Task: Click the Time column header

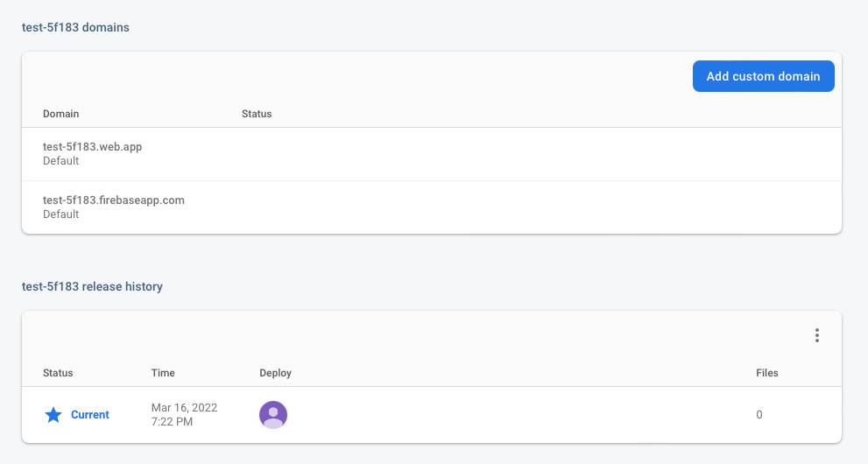Action: pos(163,373)
